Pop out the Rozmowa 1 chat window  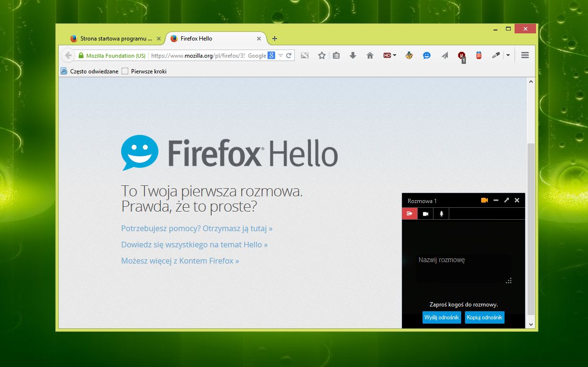click(506, 200)
